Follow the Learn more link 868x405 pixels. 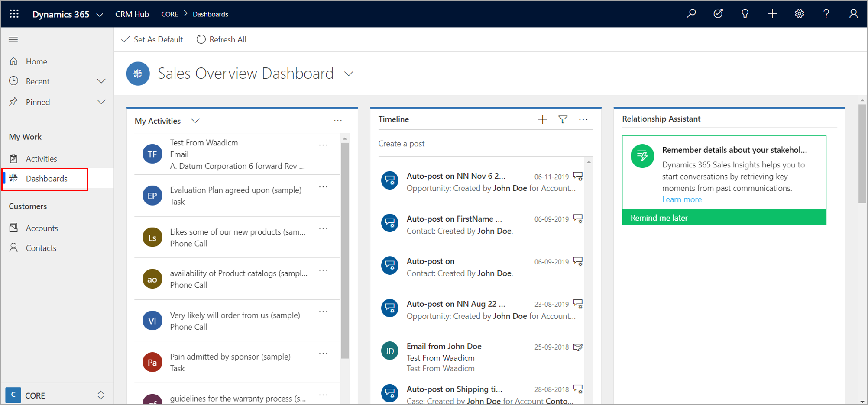coord(681,199)
